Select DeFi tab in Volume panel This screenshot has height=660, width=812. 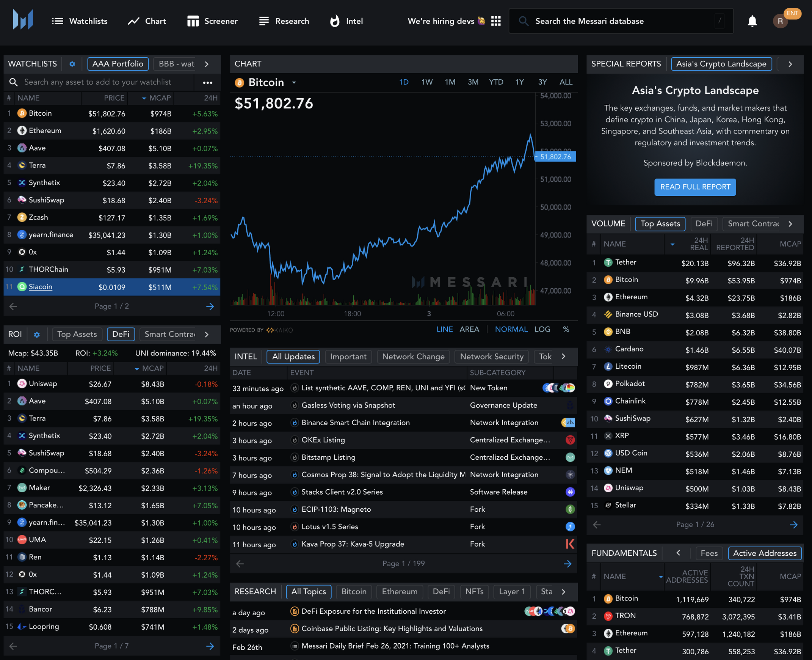pos(704,223)
